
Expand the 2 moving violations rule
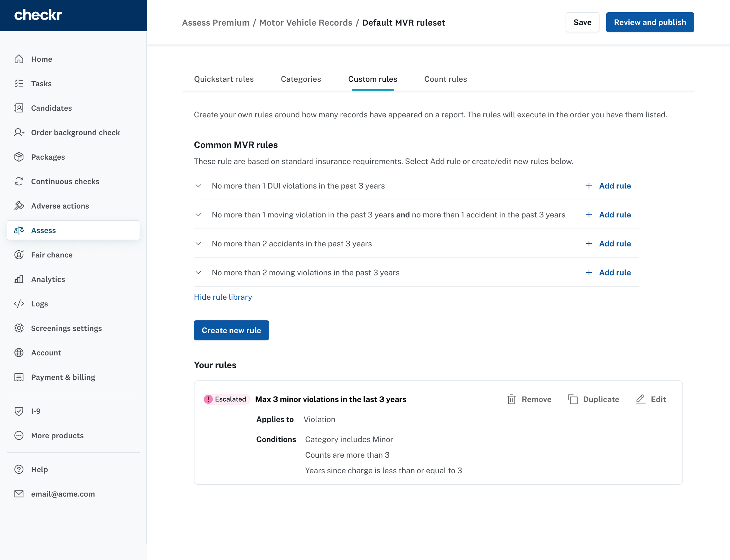pyautogui.click(x=199, y=272)
